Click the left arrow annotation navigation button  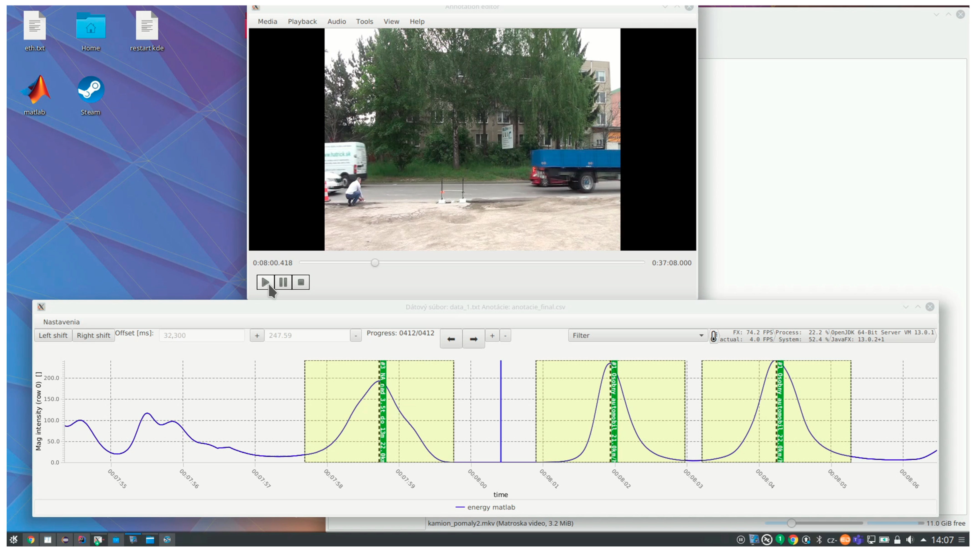(451, 339)
